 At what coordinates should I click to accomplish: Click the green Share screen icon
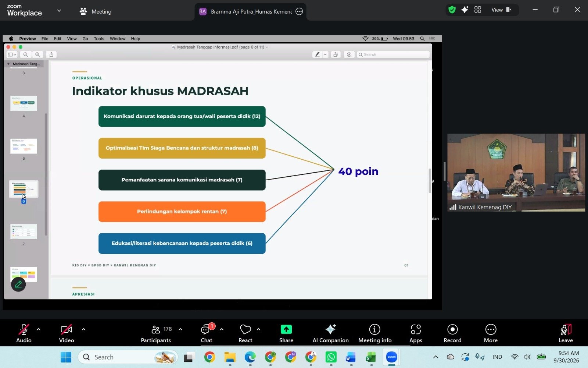[286, 329]
